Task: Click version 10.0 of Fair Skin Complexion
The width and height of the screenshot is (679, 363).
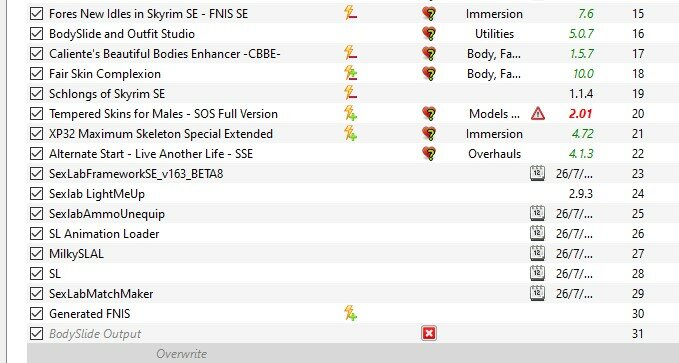Action: pos(583,74)
